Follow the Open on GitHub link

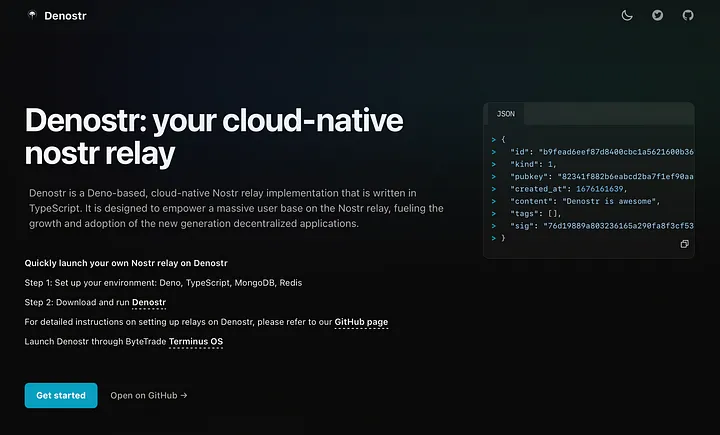(149, 395)
